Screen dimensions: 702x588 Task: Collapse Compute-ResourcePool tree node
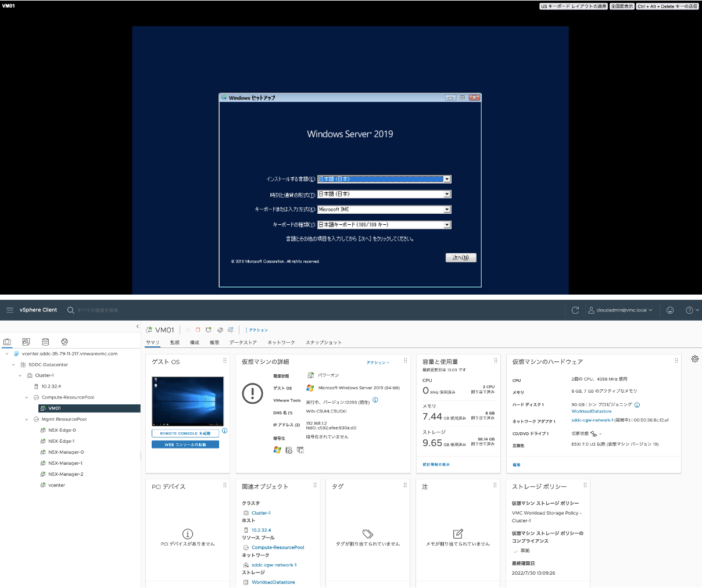(x=26, y=397)
